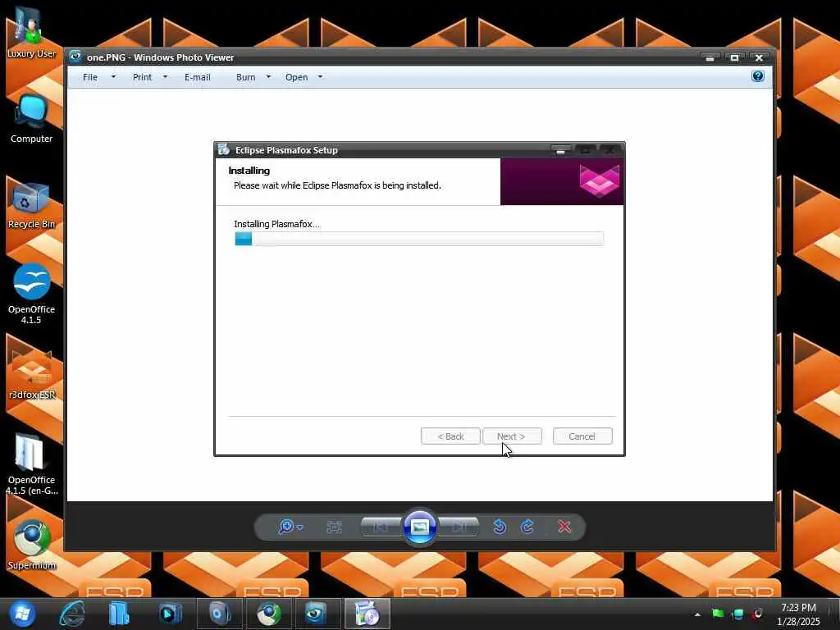840x630 pixels.
Task: Open the Open menu in Photo Viewer
Action: pos(296,77)
